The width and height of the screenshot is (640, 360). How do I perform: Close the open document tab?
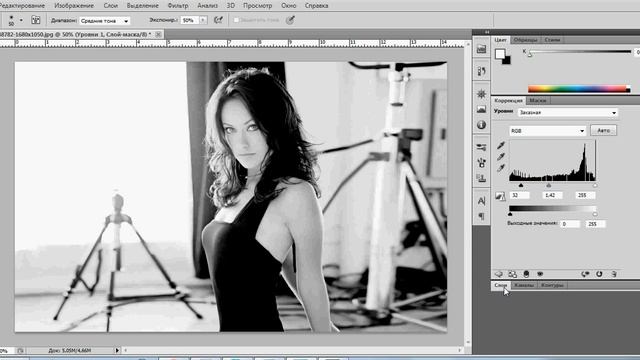pos(158,34)
